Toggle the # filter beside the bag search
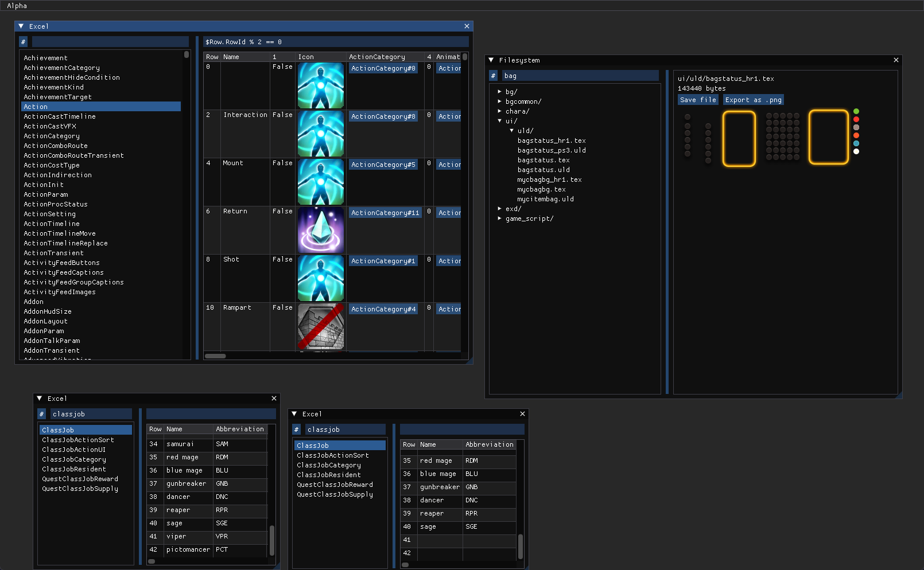The height and width of the screenshot is (570, 924). click(494, 75)
